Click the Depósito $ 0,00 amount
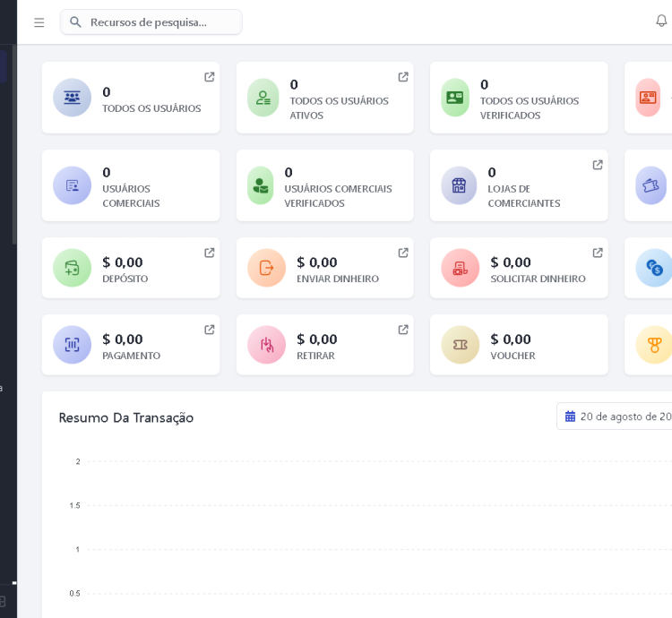 point(123,262)
